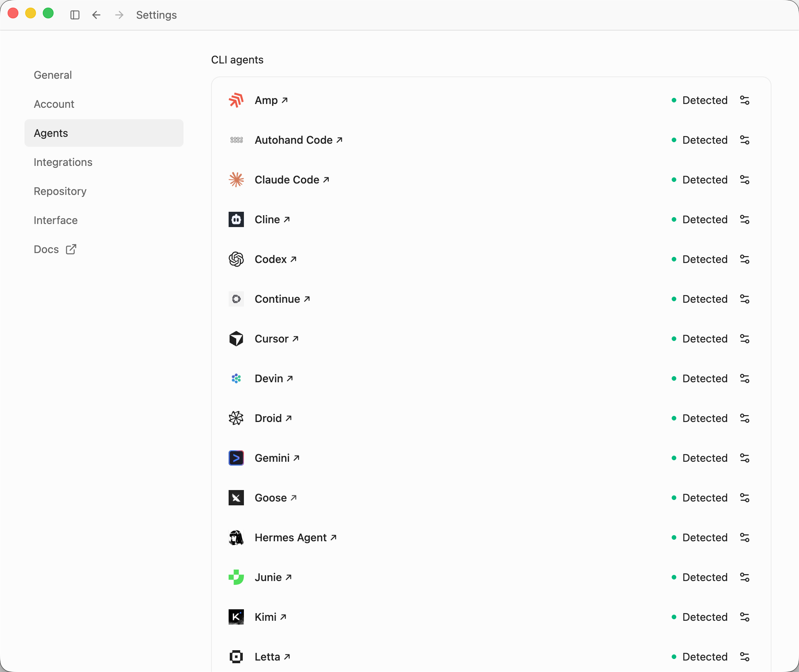The image size is (799, 672).
Task: Click the Cline robot logo
Action: (236, 219)
